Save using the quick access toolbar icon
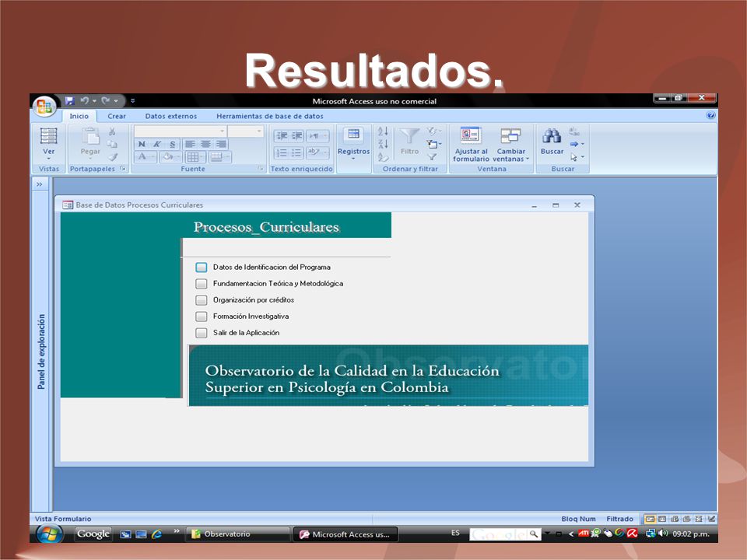 pyautogui.click(x=69, y=100)
